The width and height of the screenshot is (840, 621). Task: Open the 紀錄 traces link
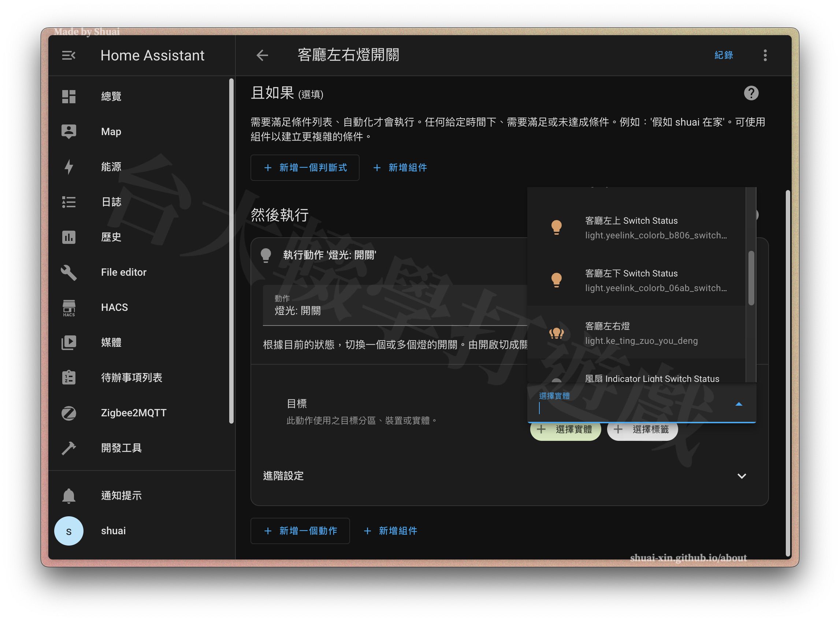(724, 55)
